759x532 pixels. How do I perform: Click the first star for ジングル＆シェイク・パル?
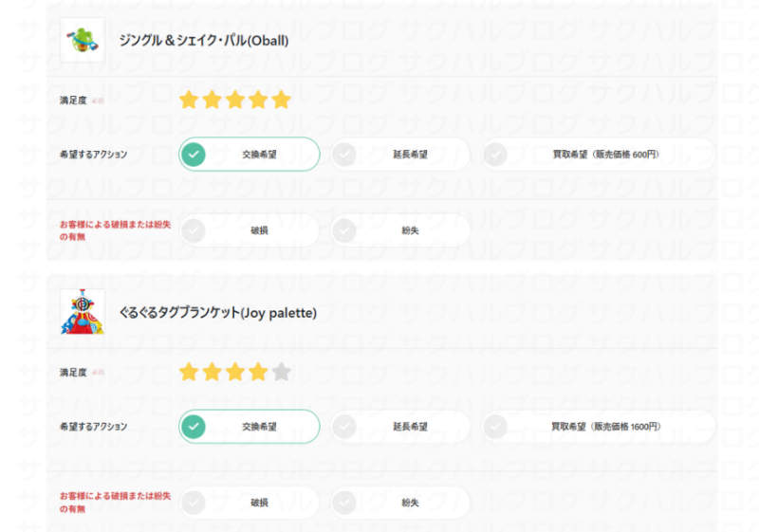(189, 100)
